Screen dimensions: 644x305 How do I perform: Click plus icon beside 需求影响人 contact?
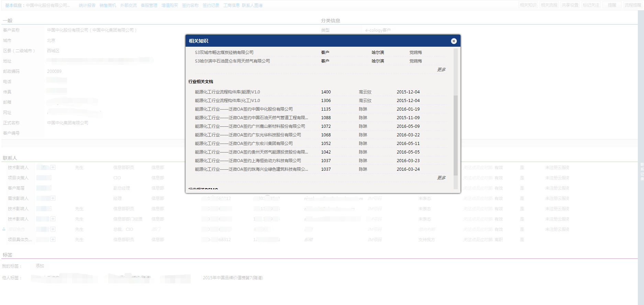53,198
